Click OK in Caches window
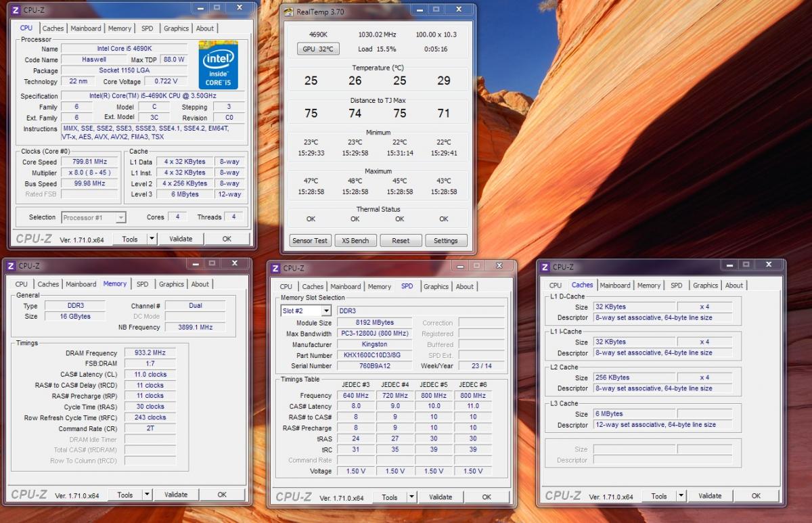 tap(756, 495)
